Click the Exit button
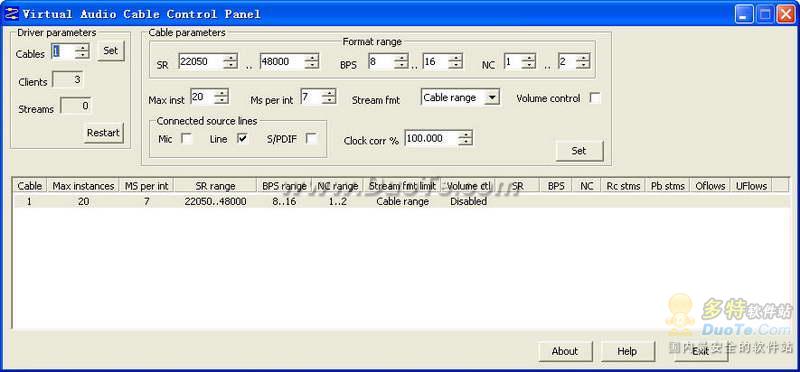The height and width of the screenshot is (372, 800). point(701,351)
